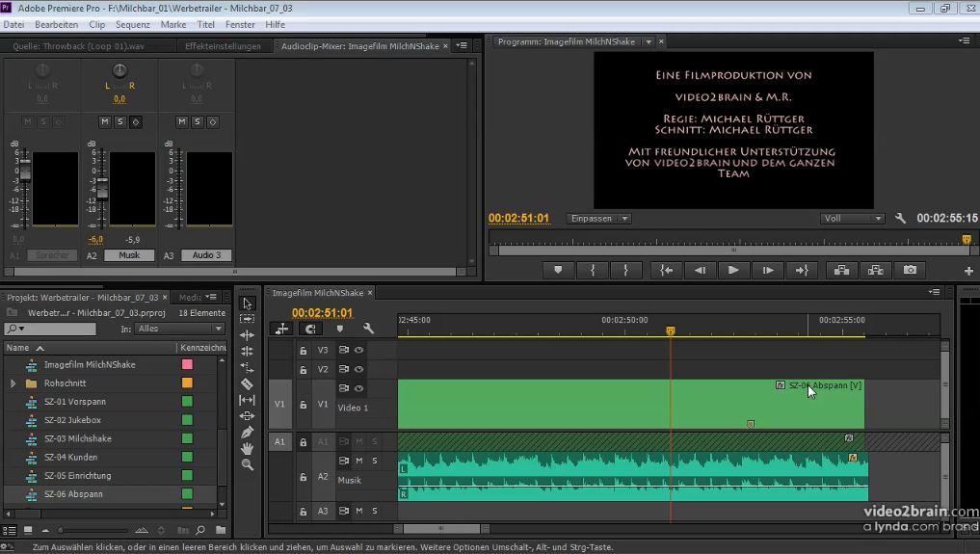The height and width of the screenshot is (554, 980).
Task: Open Project panel menu
Action: (212, 298)
